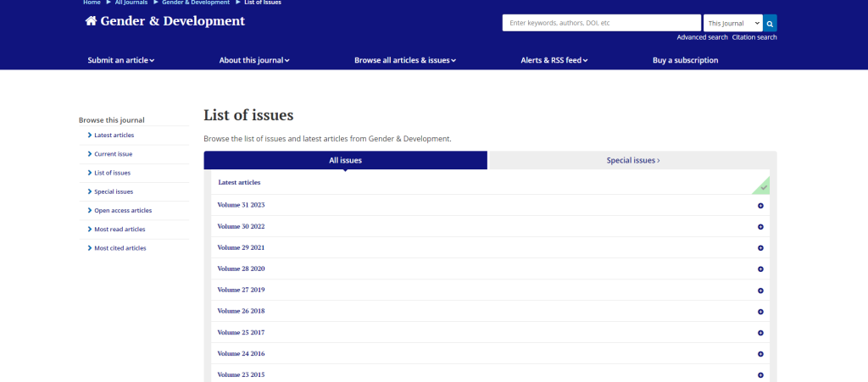
Task: Click the home icon beside Gender & Development
Action: pyautogui.click(x=92, y=21)
